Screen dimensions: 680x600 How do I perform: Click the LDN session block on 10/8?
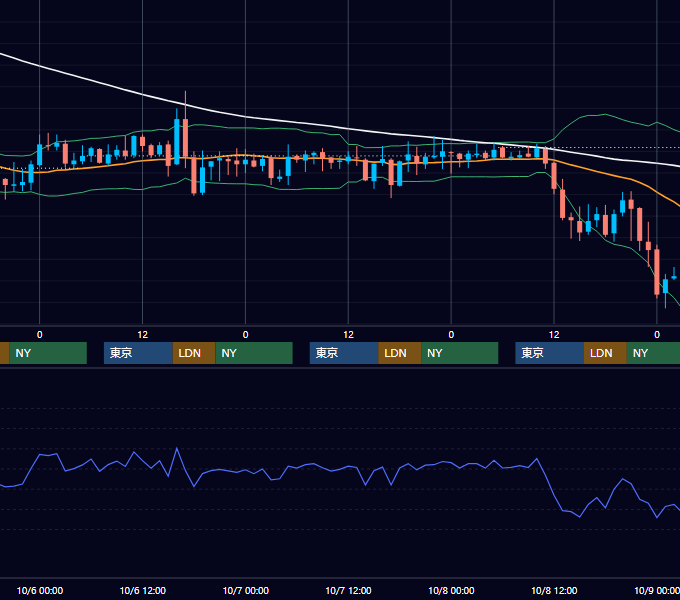click(x=605, y=353)
